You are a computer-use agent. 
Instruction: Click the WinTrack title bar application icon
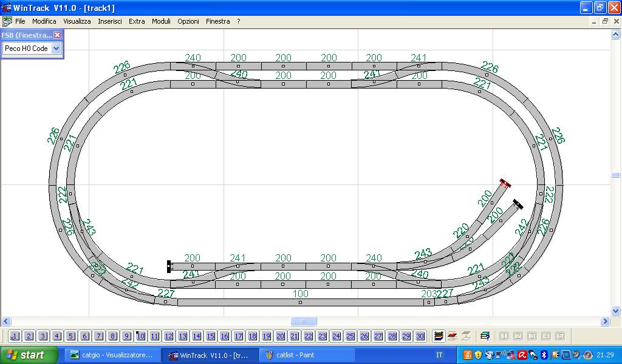6,7
